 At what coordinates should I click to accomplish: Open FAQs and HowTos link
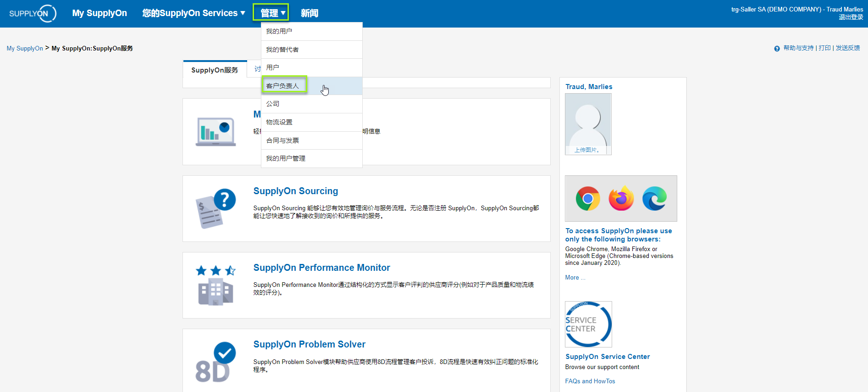click(590, 381)
